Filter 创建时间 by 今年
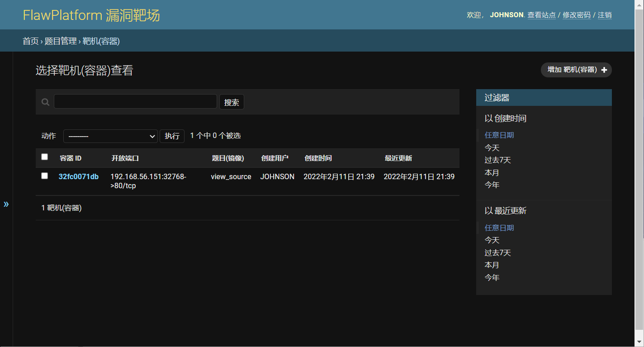644x347 pixels. click(492, 185)
